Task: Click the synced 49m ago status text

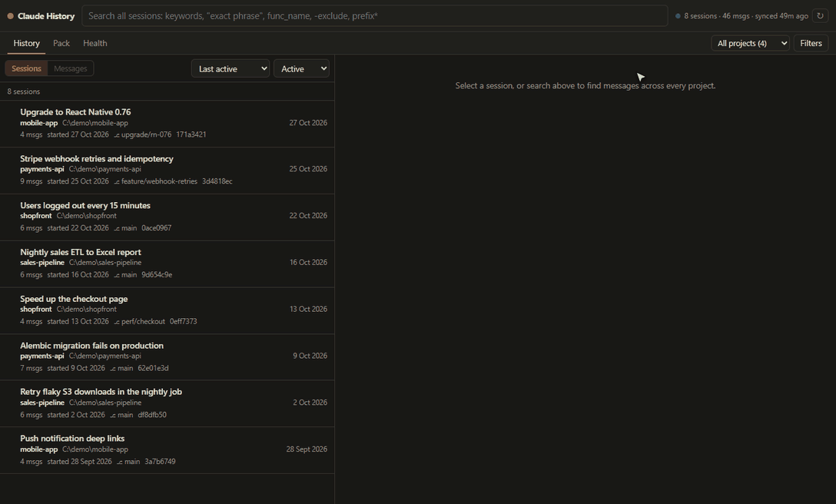Action: click(x=781, y=16)
